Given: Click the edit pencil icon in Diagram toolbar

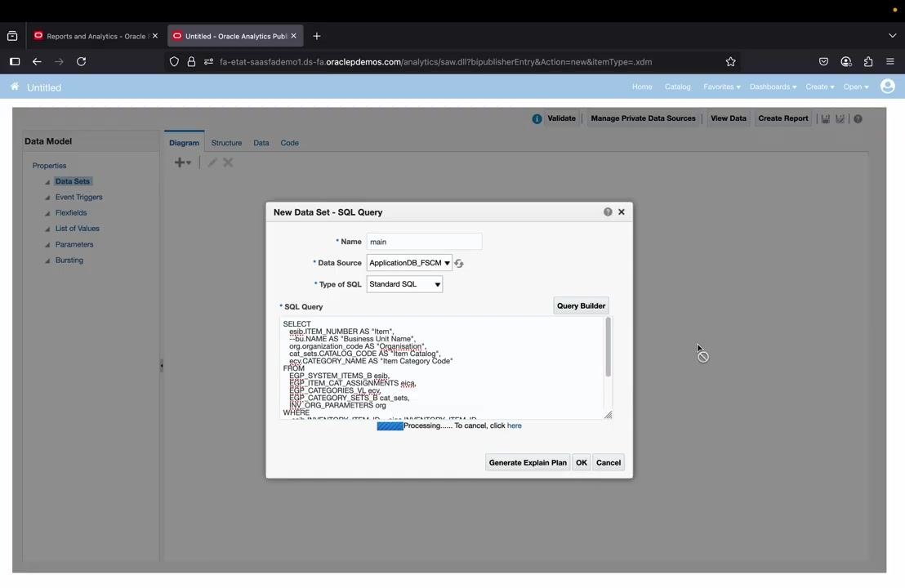Looking at the screenshot, I should [x=212, y=163].
